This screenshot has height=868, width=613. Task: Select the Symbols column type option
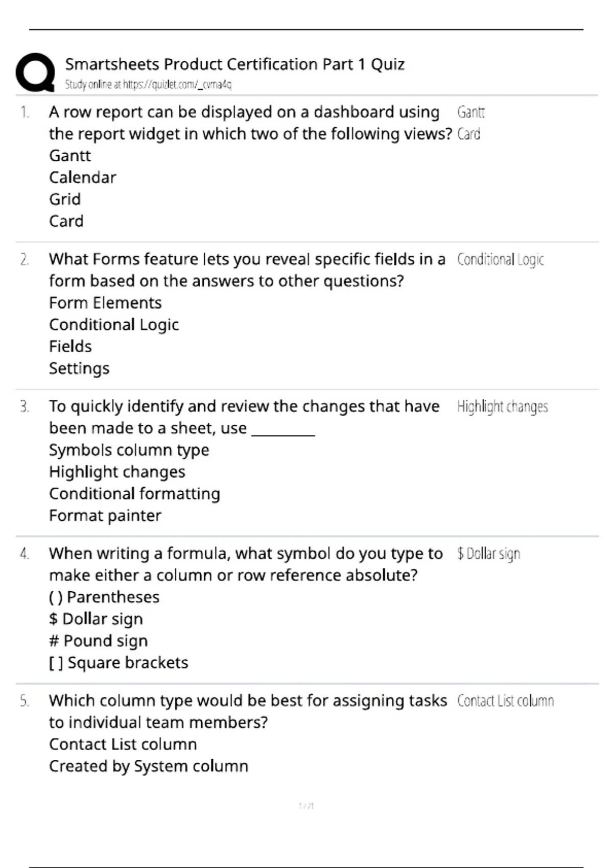(x=129, y=450)
